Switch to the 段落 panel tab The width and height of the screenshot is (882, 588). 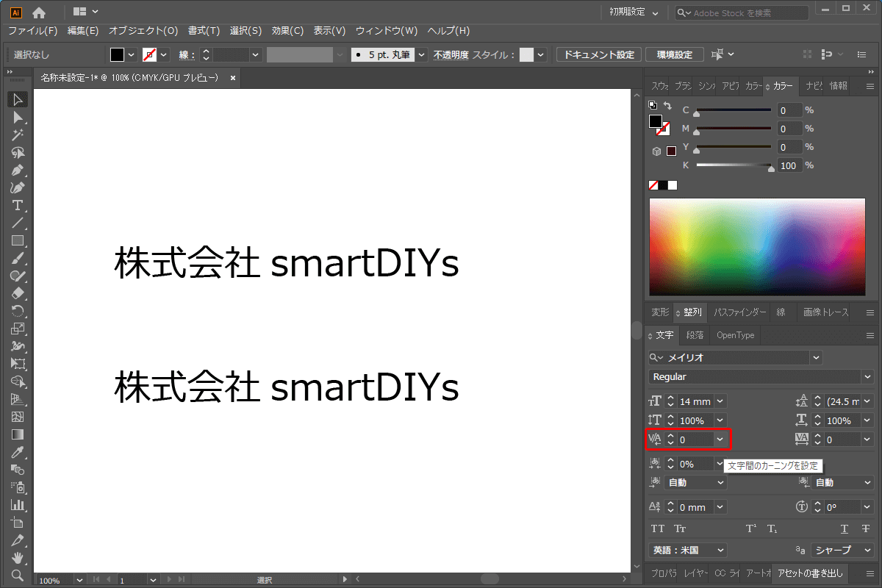tap(695, 335)
